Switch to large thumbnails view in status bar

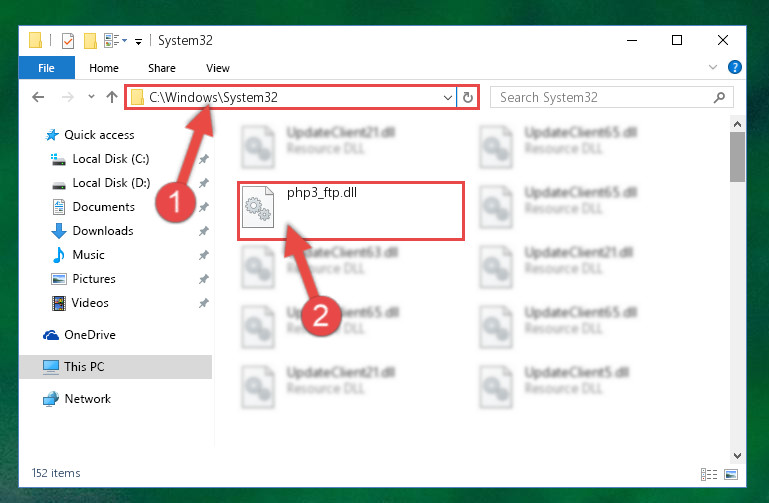(731, 474)
